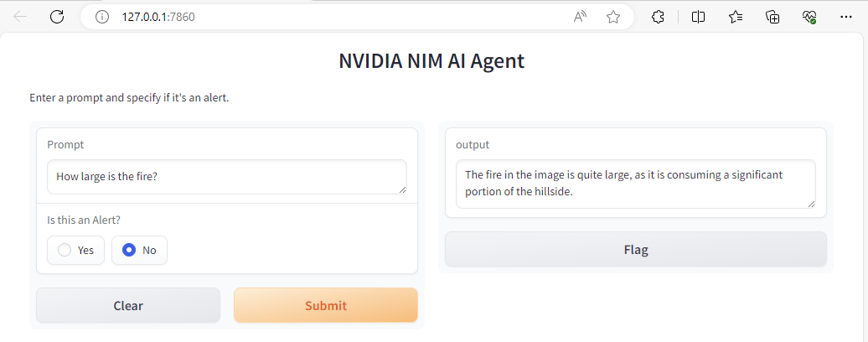868x342 pixels.
Task: Click the output text area
Action: click(635, 184)
